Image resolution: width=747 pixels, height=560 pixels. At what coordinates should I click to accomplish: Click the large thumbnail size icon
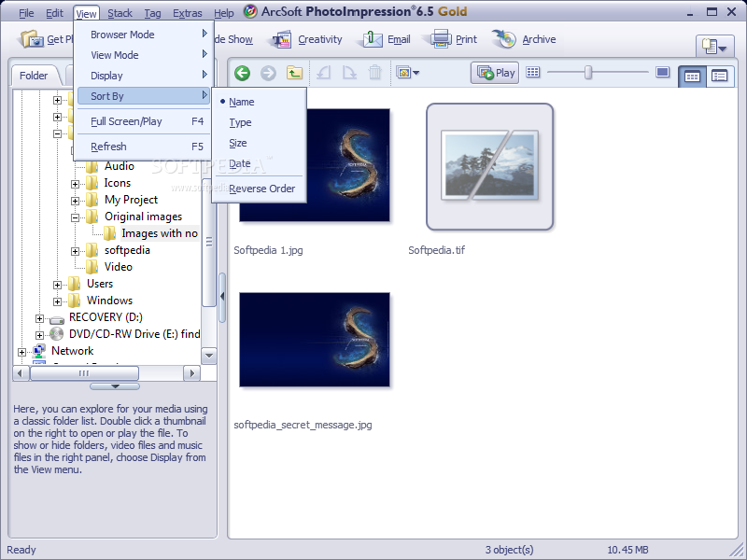(x=662, y=72)
